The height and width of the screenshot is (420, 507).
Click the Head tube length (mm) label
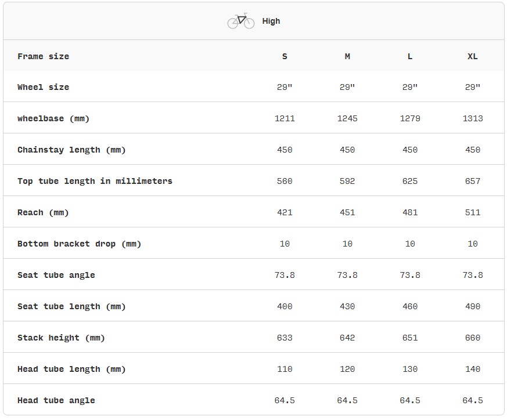(71, 370)
